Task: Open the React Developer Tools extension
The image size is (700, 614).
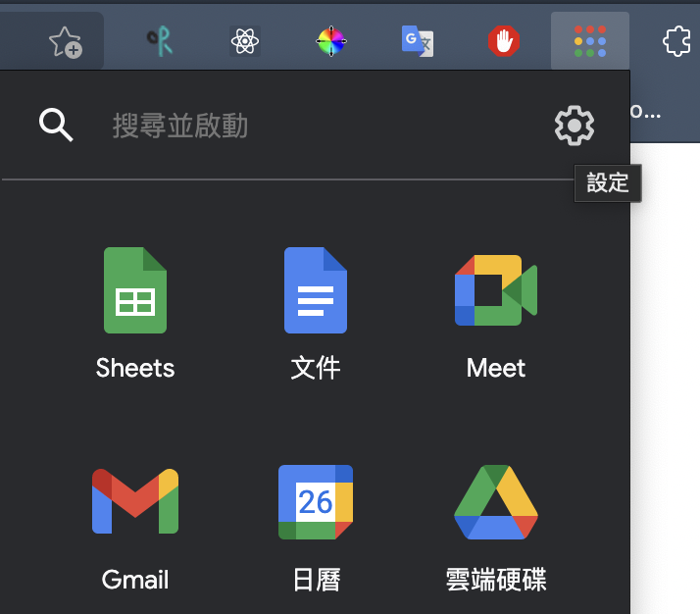Action: click(245, 41)
